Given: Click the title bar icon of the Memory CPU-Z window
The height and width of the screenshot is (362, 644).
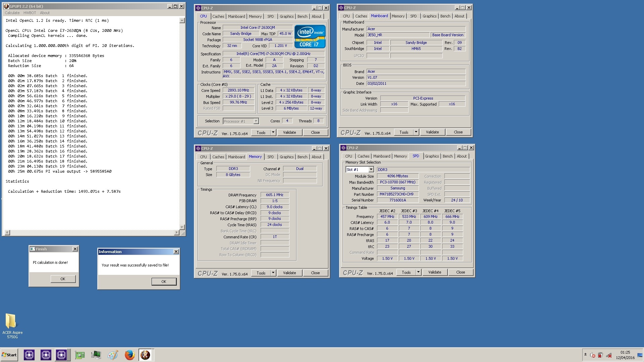Looking at the screenshot, I should tap(198, 148).
